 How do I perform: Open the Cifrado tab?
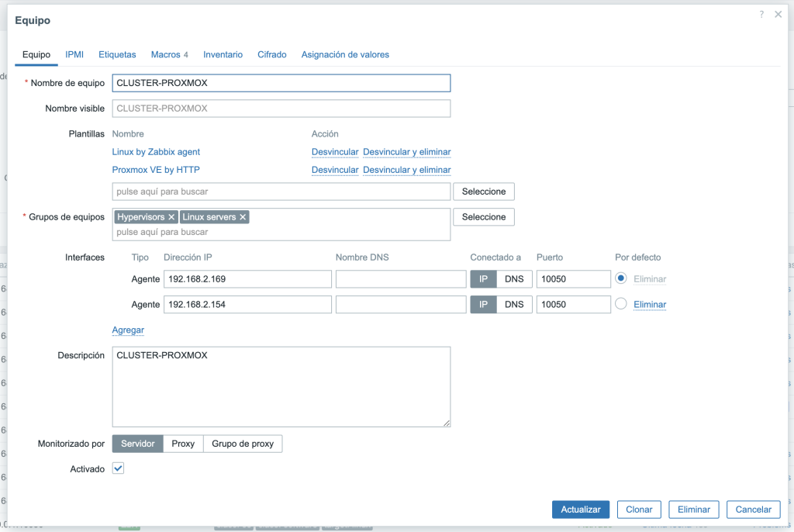click(x=272, y=54)
